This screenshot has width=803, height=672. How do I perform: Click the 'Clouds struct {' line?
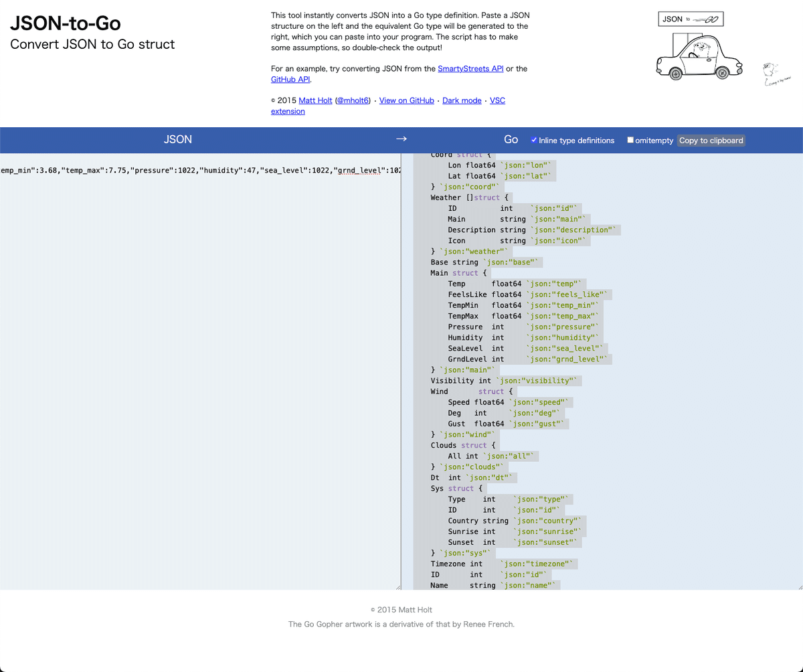coord(463,445)
